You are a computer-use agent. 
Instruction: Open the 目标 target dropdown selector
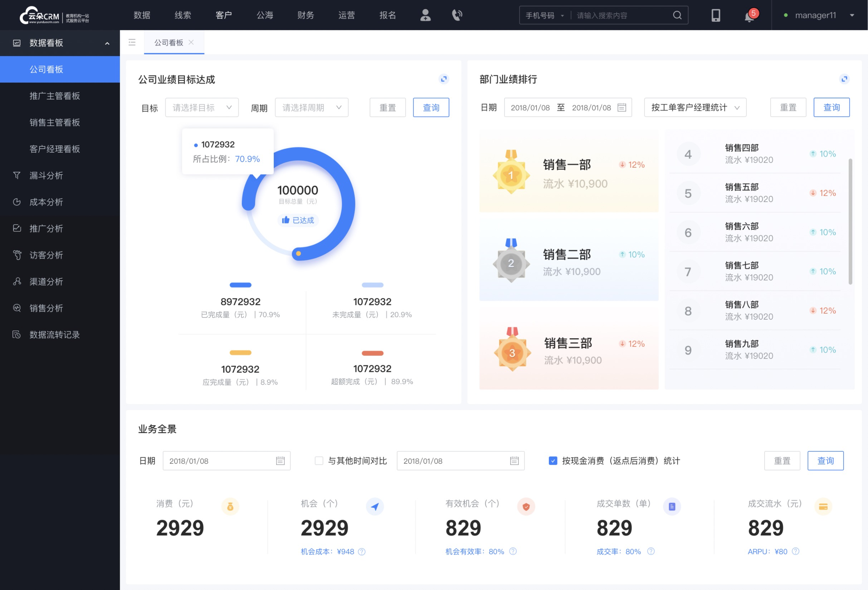[201, 107]
